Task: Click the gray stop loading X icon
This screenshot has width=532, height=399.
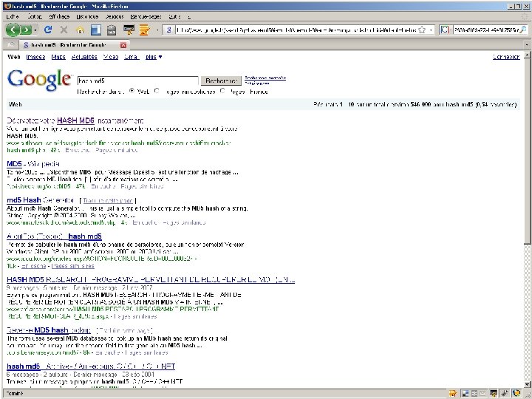Action: (64, 30)
